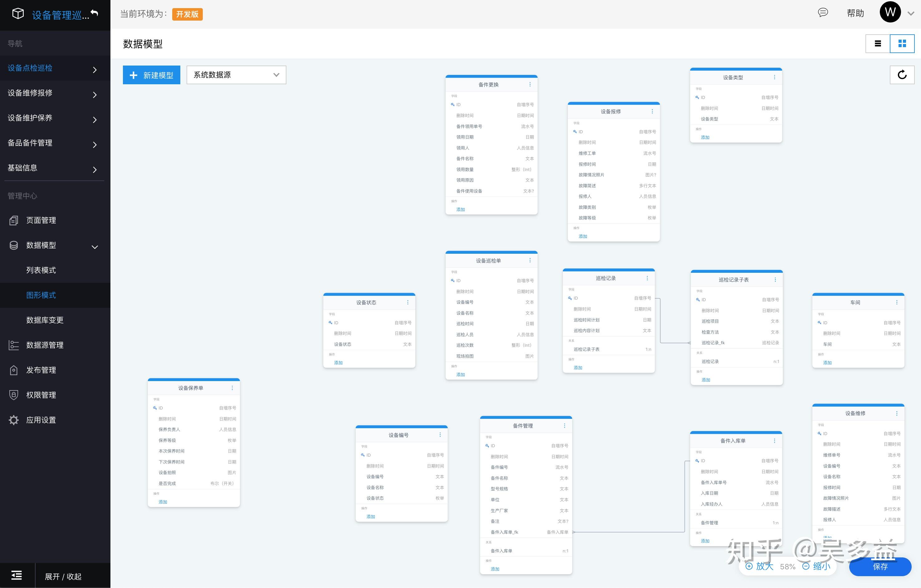Viewport: 921px width, 588px height.
Task: Click zoom out 缩小 icon
Action: coord(806,566)
